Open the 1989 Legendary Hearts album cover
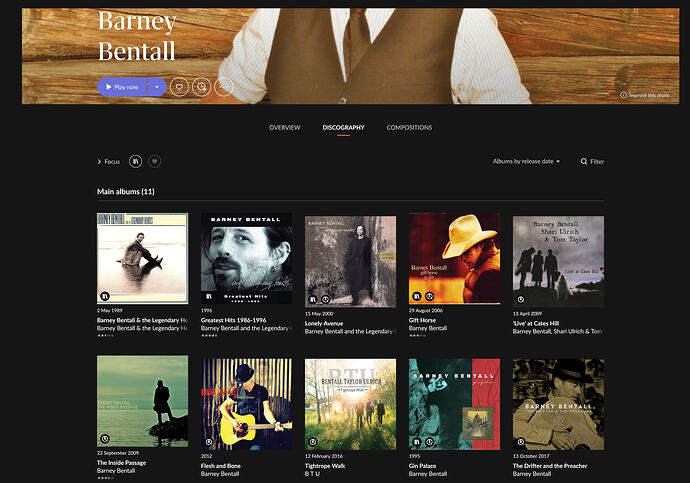Screen dimensions: 690x483 pos(143,259)
